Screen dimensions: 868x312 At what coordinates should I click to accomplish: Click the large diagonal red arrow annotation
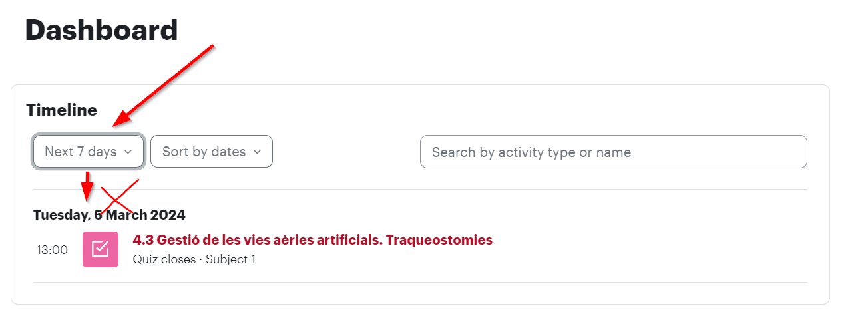click(x=164, y=85)
